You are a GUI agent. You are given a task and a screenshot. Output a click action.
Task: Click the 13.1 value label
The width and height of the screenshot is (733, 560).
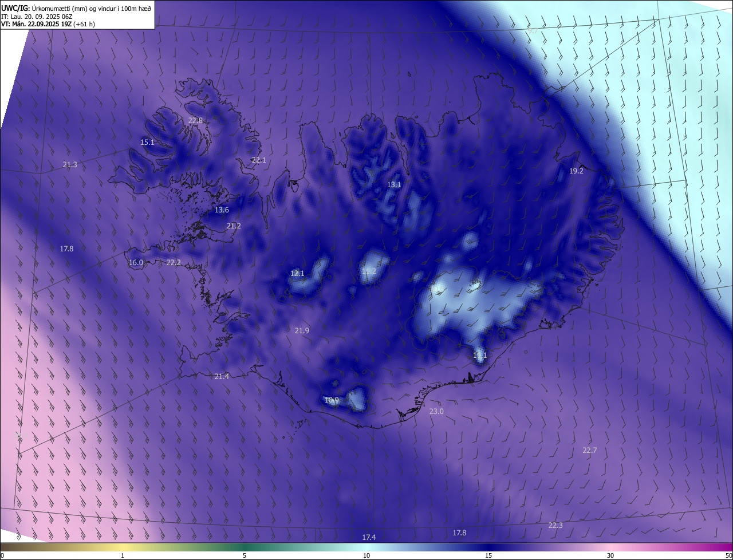coord(394,185)
